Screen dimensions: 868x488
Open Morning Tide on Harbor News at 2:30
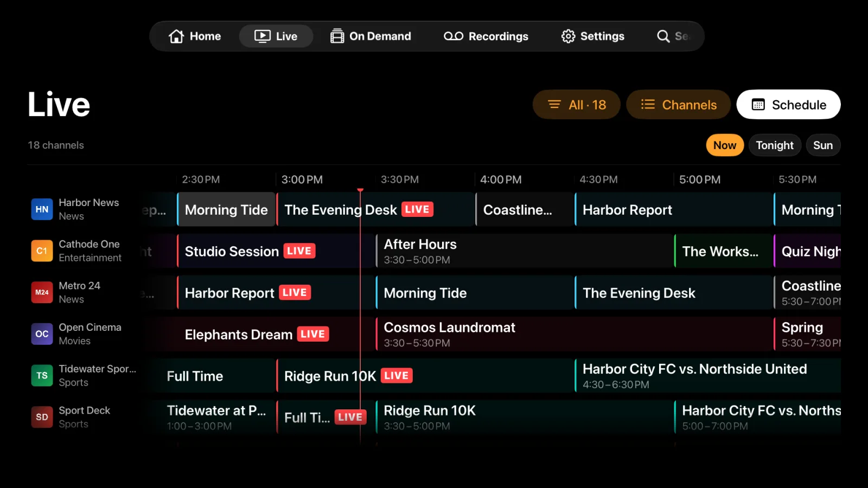(x=226, y=209)
